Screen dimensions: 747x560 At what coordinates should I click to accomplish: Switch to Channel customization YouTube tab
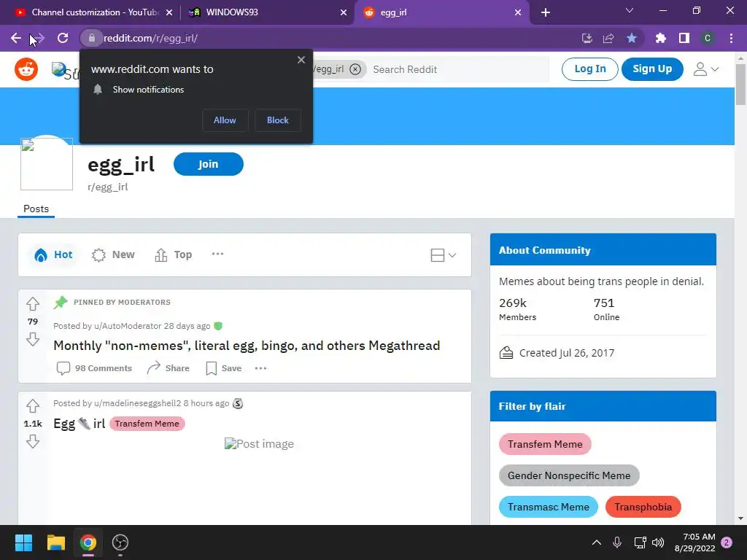click(x=94, y=12)
